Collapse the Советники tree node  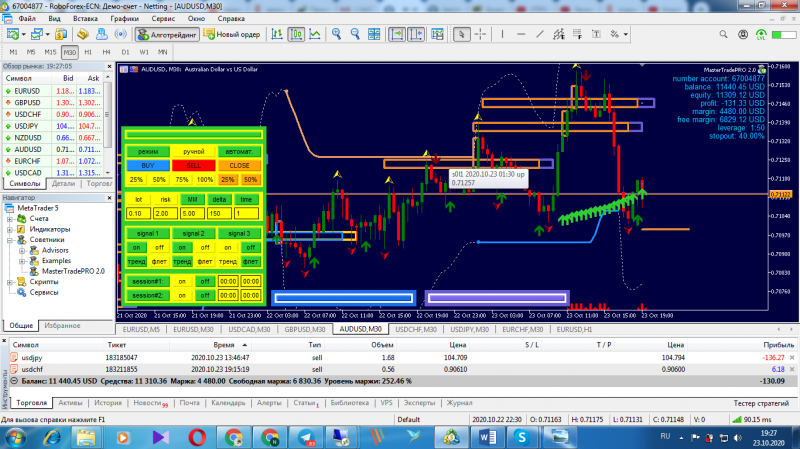point(10,240)
